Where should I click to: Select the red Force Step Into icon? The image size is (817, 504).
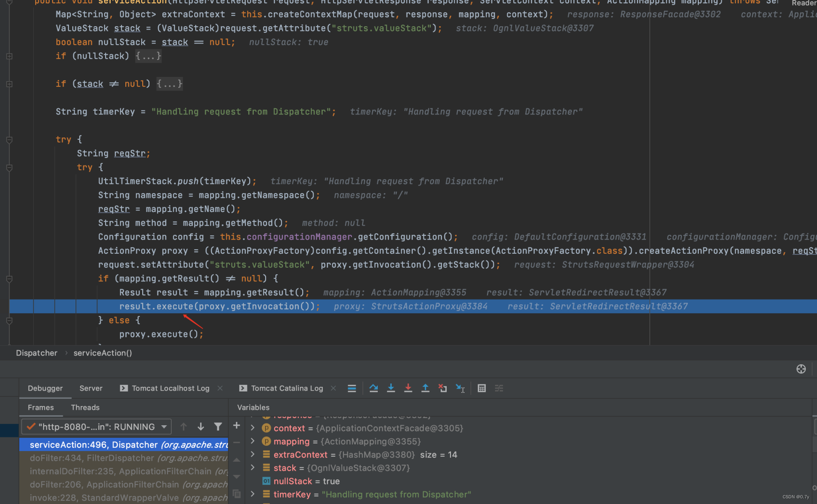click(408, 388)
